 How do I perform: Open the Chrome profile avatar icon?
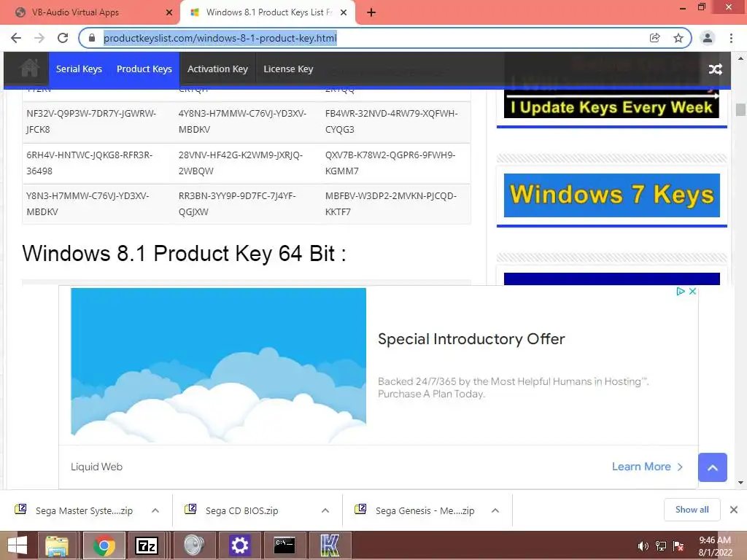[x=708, y=38]
